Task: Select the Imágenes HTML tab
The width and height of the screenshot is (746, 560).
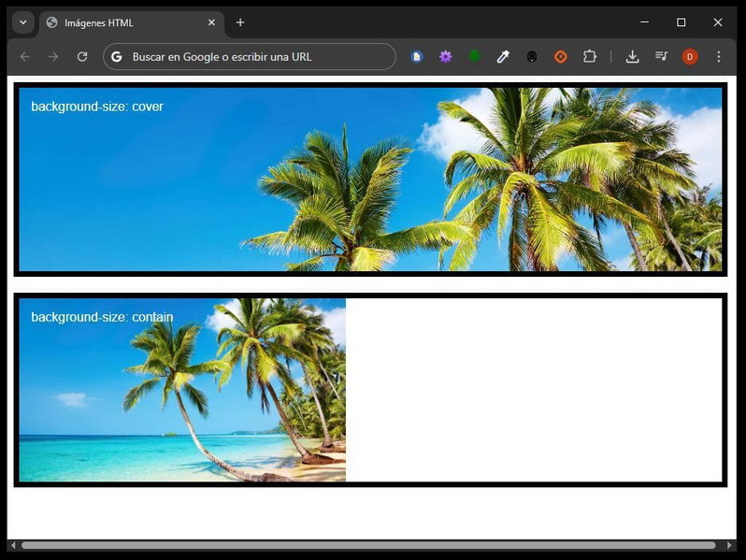Action: click(x=132, y=22)
